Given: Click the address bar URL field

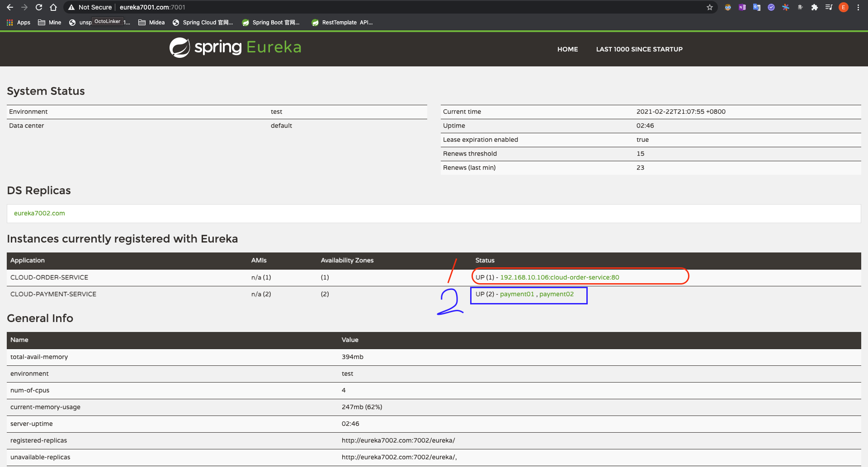Looking at the screenshot, I should point(362,7).
